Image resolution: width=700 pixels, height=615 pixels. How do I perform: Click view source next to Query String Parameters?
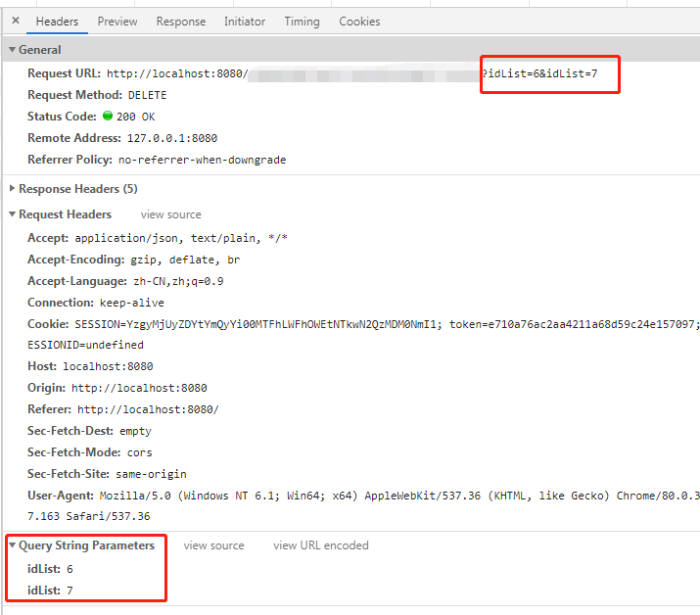tap(213, 545)
